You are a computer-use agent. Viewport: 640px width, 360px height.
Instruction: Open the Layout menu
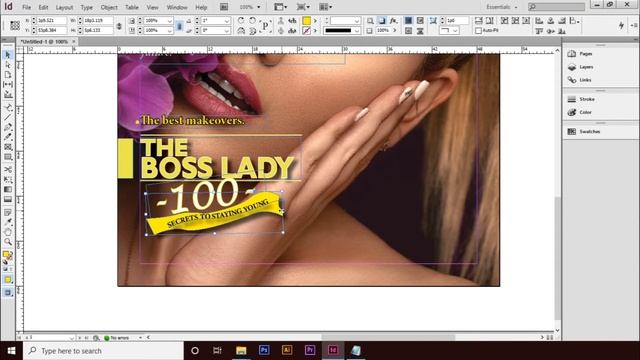(64, 7)
